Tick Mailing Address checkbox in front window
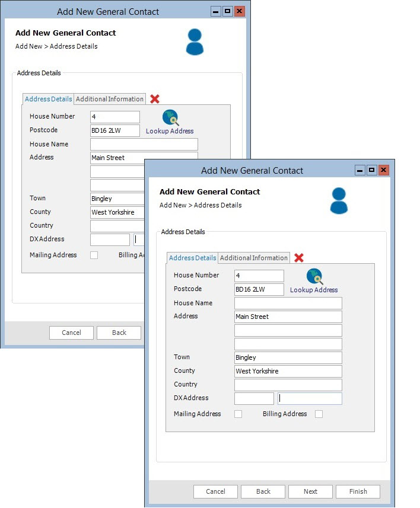Image resolution: width=420 pixels, height=508 pixels. [x=238, y=414]
